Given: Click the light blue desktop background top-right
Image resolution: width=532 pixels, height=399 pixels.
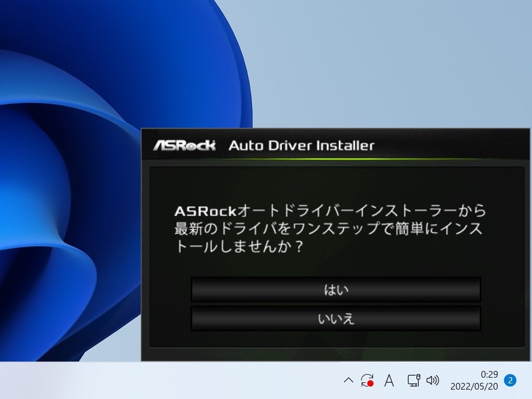Looking at the screenshot, I should (x=416, y=52).
